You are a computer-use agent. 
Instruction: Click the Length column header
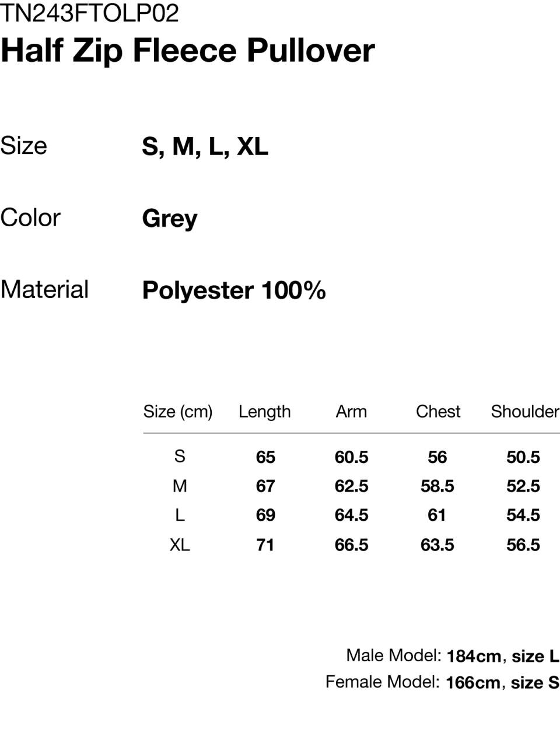point(264,412)
